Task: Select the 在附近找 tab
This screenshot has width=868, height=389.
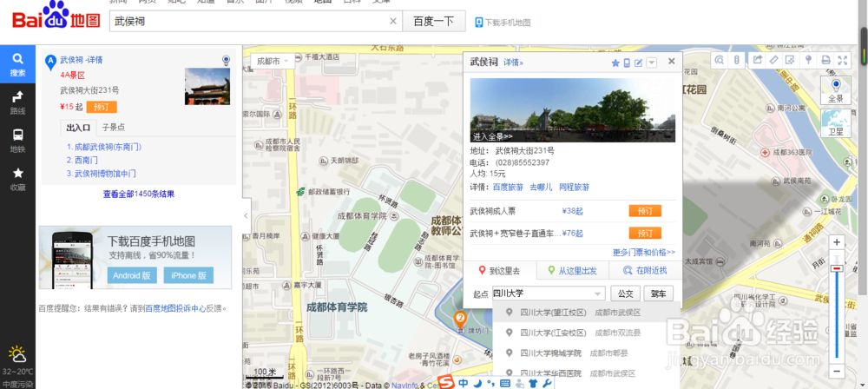Action: (x=646, y=271)
